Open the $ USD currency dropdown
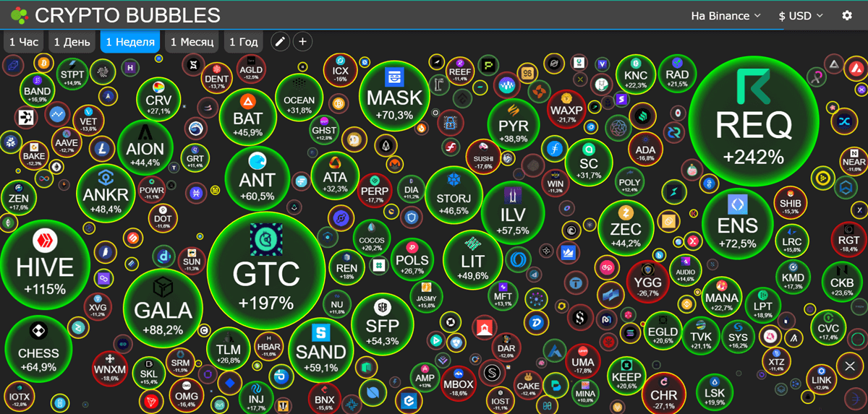 click(801, 15)
